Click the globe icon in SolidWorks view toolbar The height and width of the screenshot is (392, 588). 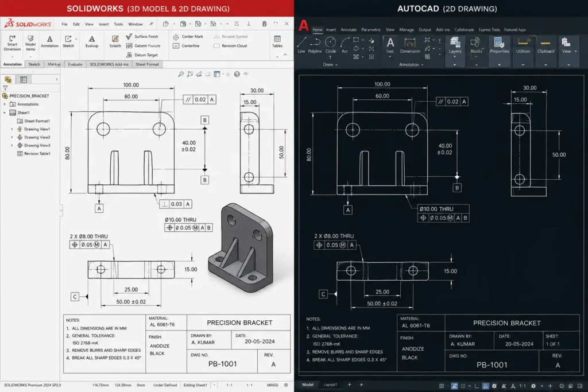[237, 74]
